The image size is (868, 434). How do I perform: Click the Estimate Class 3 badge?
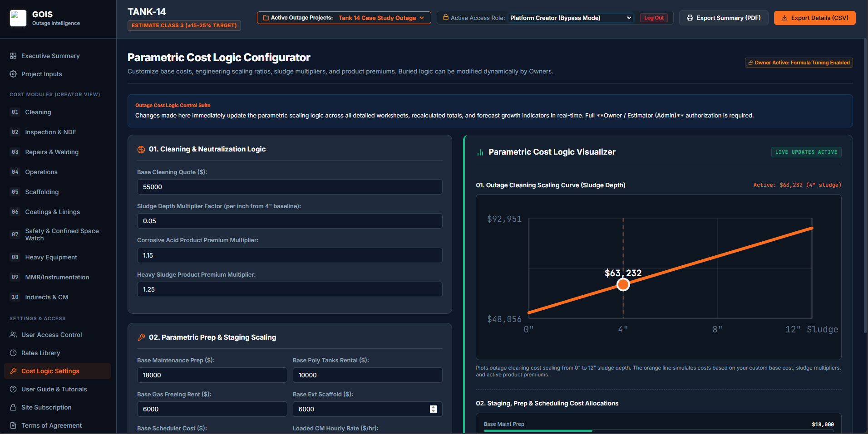(184, 25)
